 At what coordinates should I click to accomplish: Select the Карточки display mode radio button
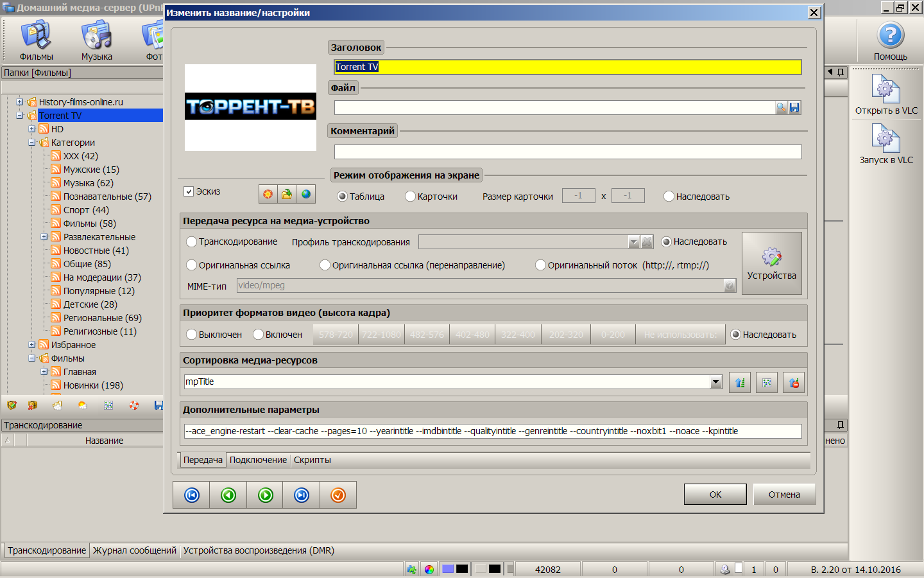pos(411,197)
